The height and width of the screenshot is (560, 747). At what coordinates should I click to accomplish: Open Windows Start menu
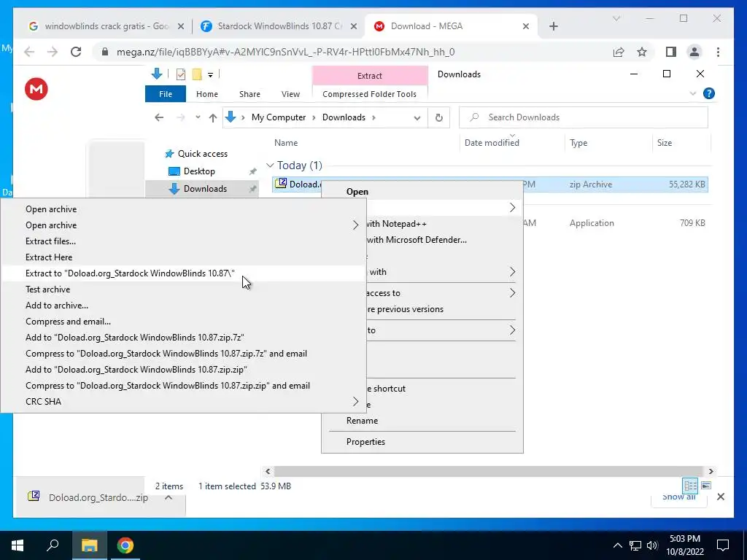18,545
